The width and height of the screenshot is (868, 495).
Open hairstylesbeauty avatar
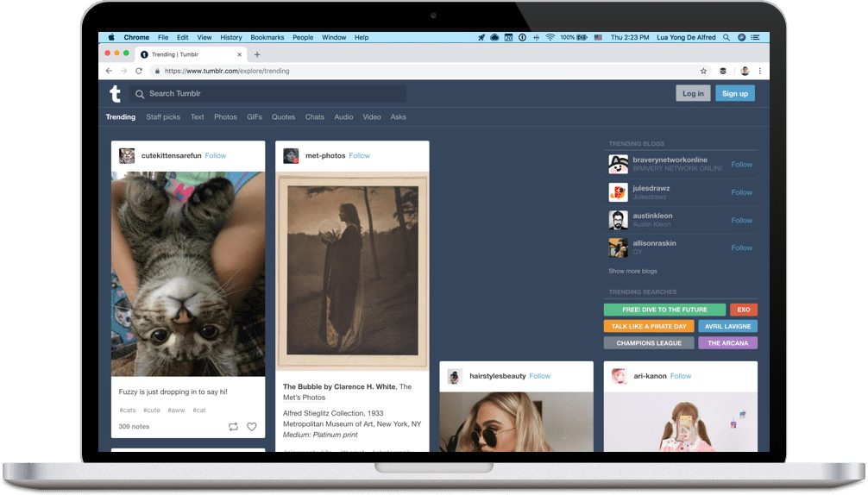pyautogui.click(x=455, y=377)
